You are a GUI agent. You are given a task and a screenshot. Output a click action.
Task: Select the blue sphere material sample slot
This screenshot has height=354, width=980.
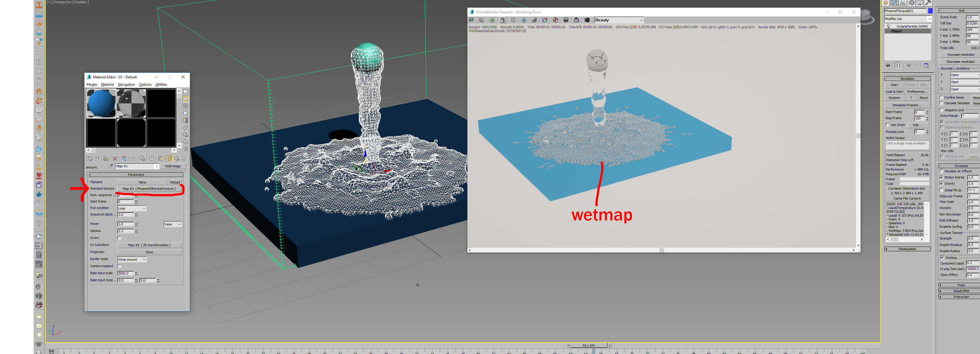coord(101,103)
